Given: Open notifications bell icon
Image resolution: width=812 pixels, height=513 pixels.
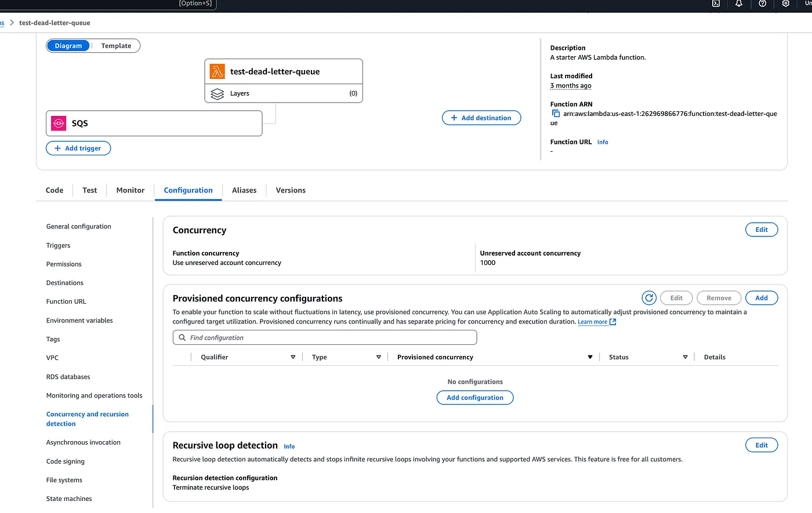Looking at the screenshot, I should point(739,3).
